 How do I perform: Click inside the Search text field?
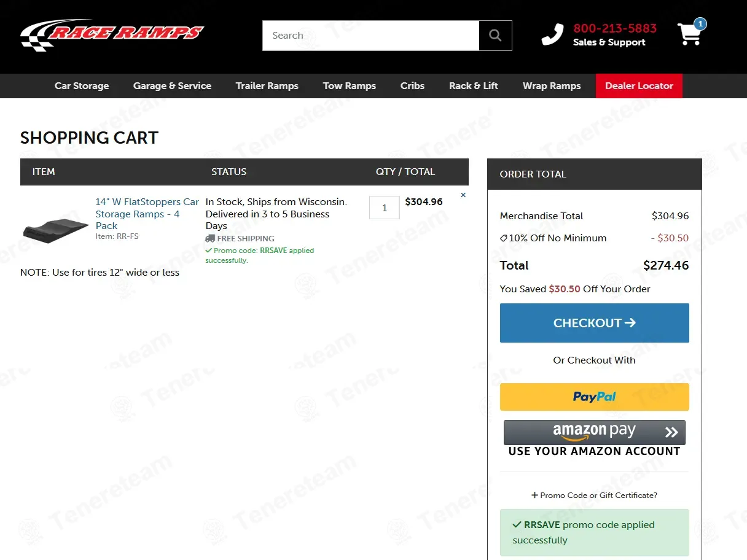coord(370,36)
